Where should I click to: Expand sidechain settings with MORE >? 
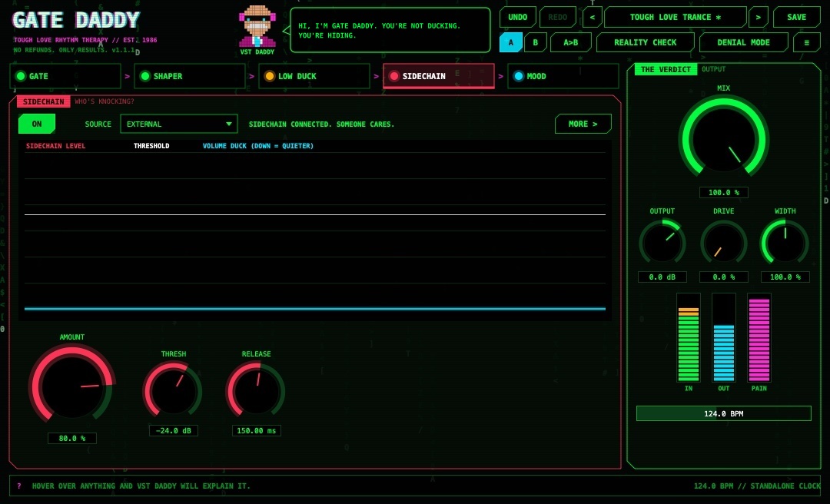[583, 124]
